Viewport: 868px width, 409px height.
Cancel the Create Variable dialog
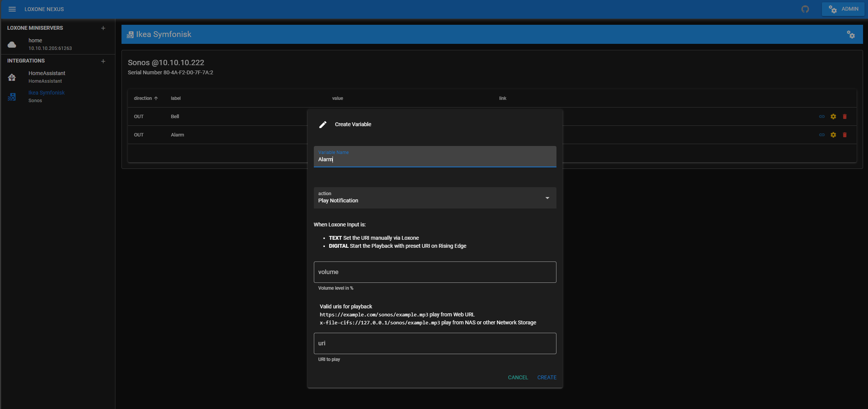(518, 377)
